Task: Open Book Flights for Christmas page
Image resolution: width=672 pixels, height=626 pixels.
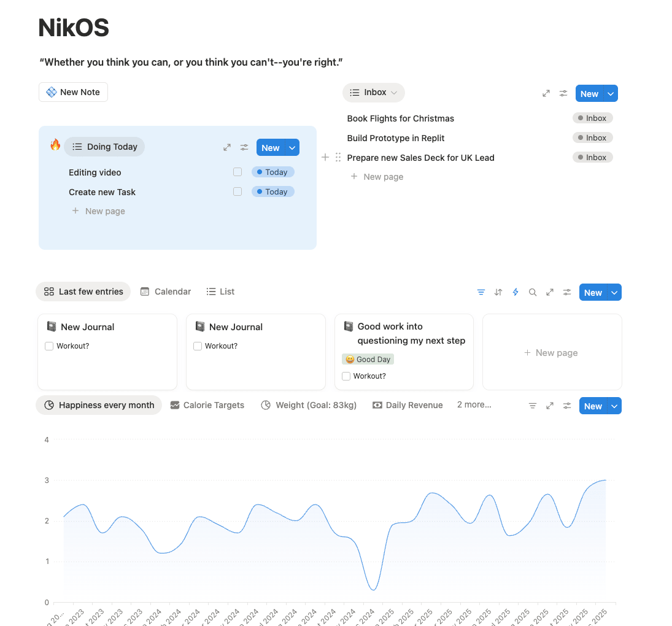Action: click(x=400, y=118)
